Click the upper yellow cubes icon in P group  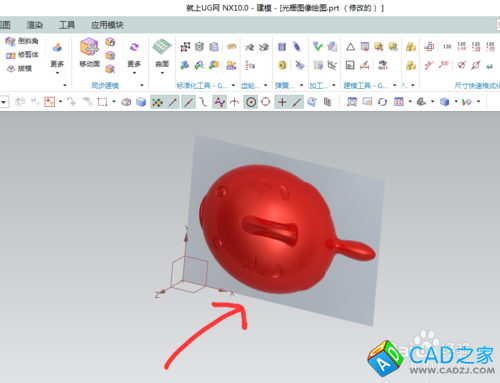coord(411,47)
